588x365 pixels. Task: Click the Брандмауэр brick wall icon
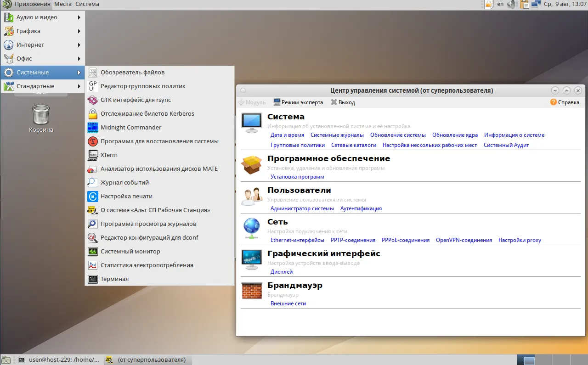coord(251,291)
